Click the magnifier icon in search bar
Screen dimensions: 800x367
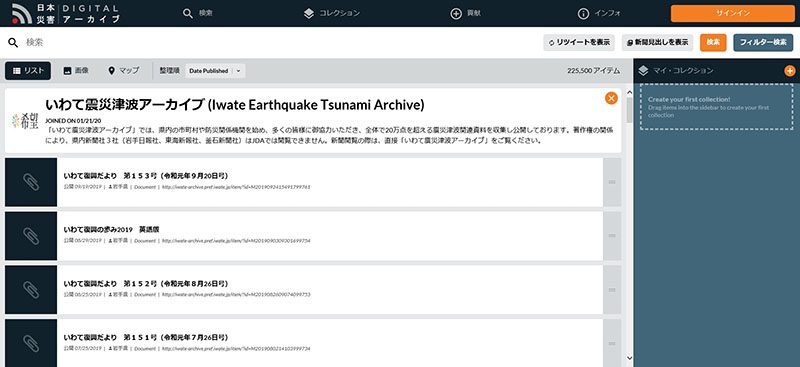(13, 42)
